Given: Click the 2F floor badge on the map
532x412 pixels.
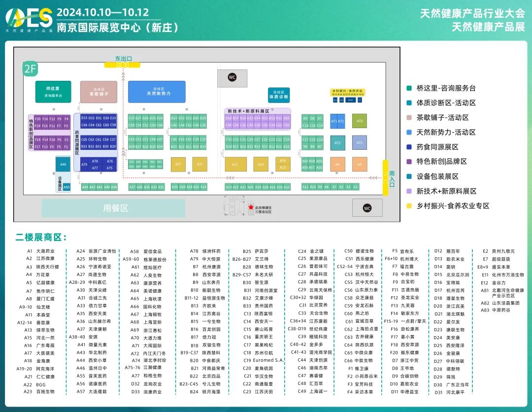Looking at the screenshot, I should point(30,69).
